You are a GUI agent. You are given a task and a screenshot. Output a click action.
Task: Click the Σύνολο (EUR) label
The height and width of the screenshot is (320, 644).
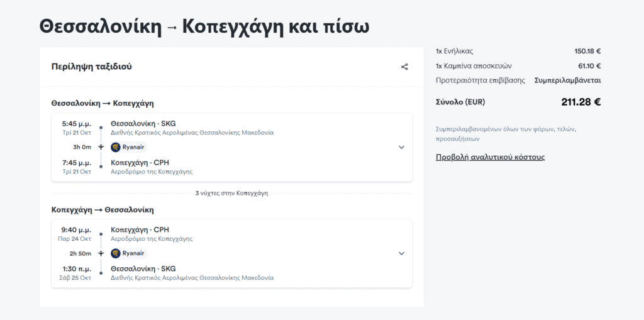click(x=460, y=102)
